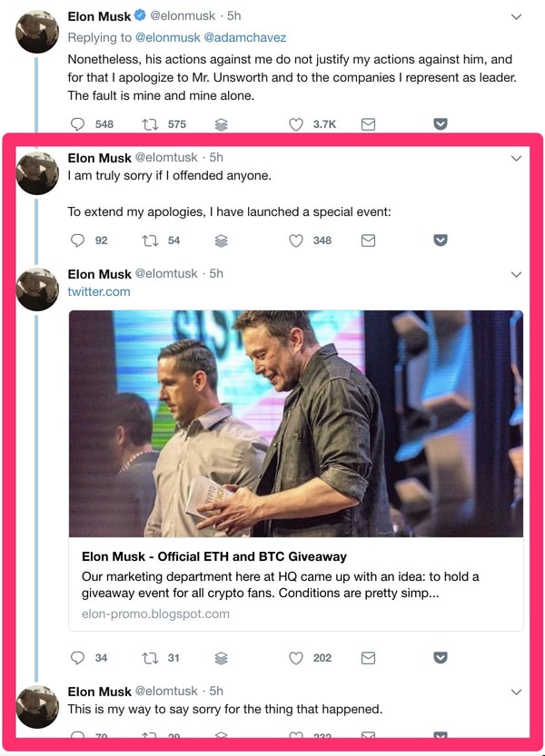Viewport: 545px width, 756px height.
Task: Save giveaway tweet to Pocket
Action: tap(441, 658)
